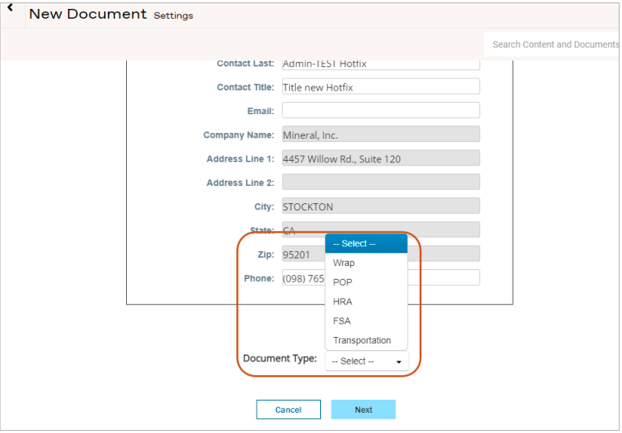Screen dimensions: 622x433
Task: Click the Zip field showing 95201
Action: click(381, 254)
